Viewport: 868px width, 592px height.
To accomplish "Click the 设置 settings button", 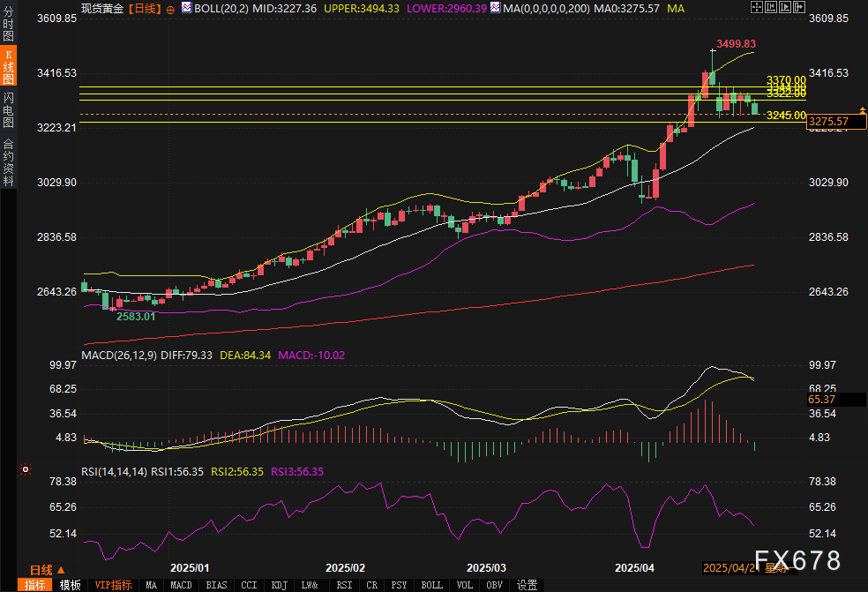I will [528, 585].
